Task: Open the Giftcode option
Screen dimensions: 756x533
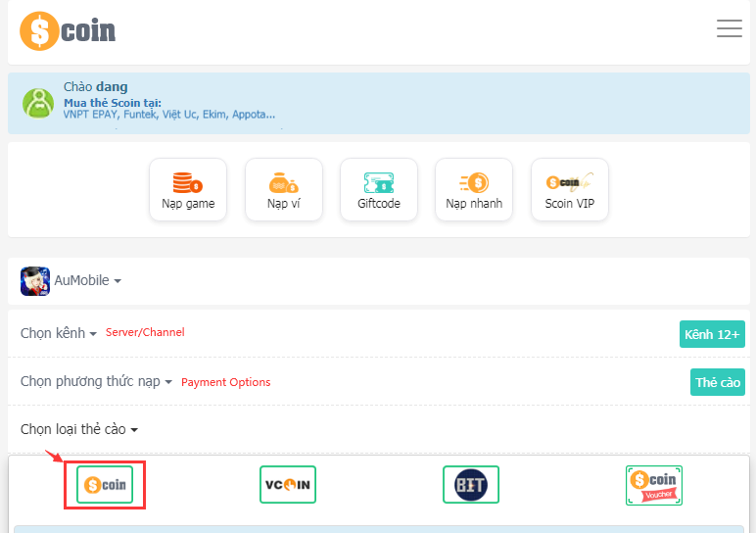Action: pos(379,189)
